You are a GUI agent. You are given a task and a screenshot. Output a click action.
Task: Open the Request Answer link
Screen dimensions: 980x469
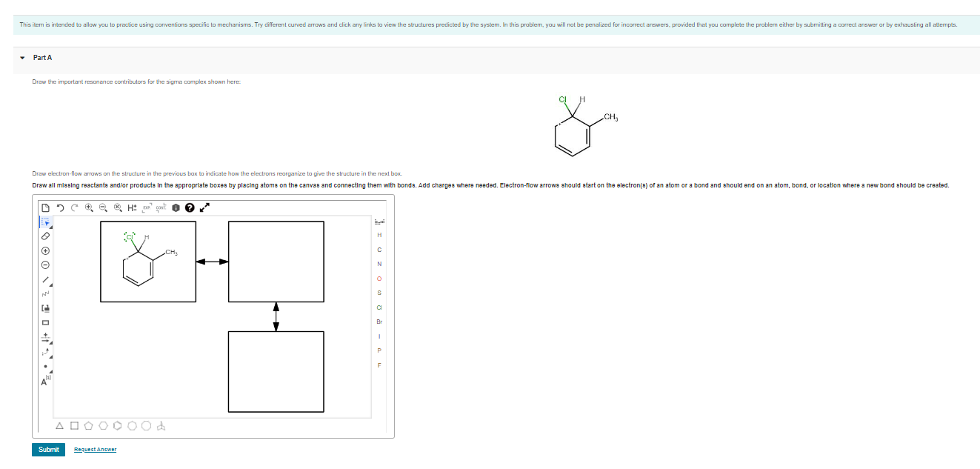pos(95,450)
